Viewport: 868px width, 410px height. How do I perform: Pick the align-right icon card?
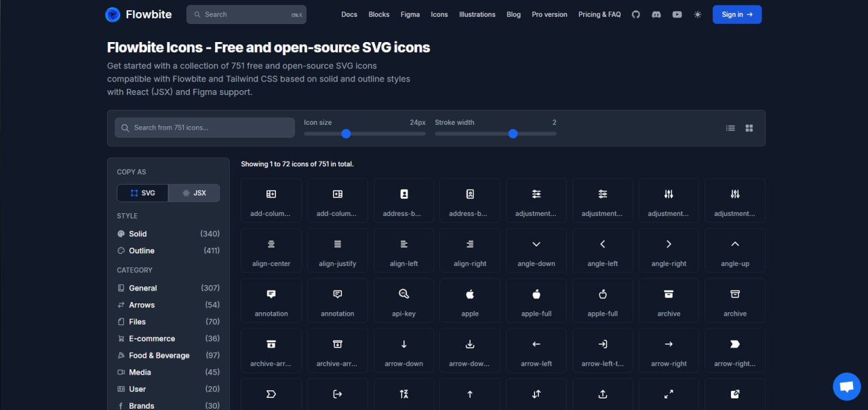tap(470, 251)
